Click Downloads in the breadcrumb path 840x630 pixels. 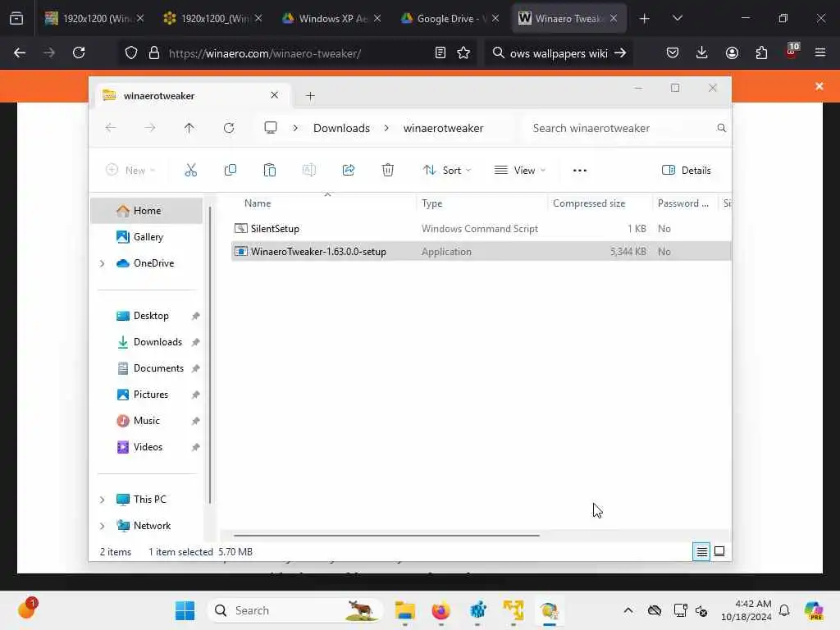[x=341, y=128]
